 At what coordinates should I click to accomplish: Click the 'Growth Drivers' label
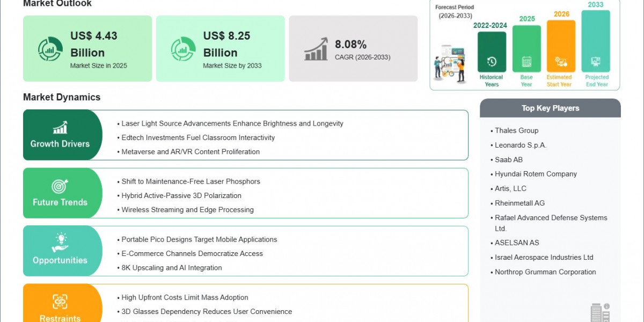tap(60, 144)
